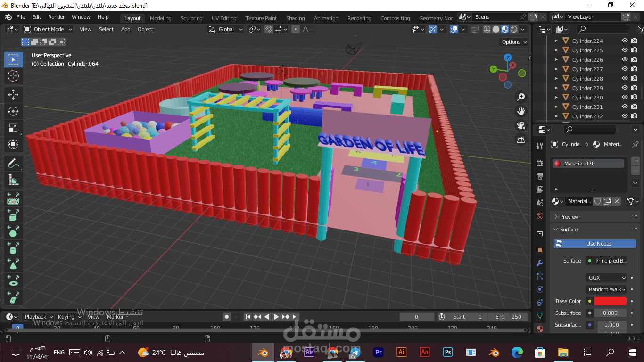Open the Object Mode dropdown
This screenshot has height=362, width=644.
click(x=48, y=29)
